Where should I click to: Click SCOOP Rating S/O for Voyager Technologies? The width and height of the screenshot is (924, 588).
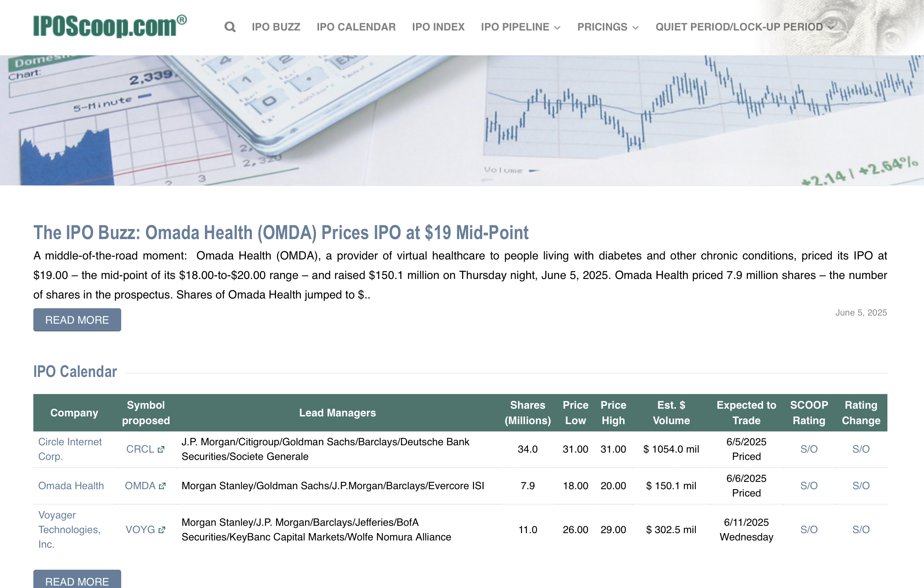tap(809, 530)
